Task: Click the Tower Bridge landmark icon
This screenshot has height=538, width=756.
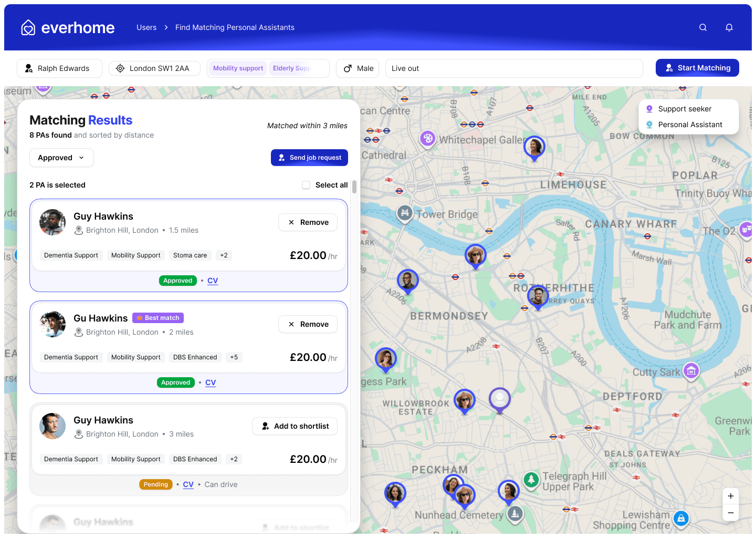Action: [x=404, y=214]
